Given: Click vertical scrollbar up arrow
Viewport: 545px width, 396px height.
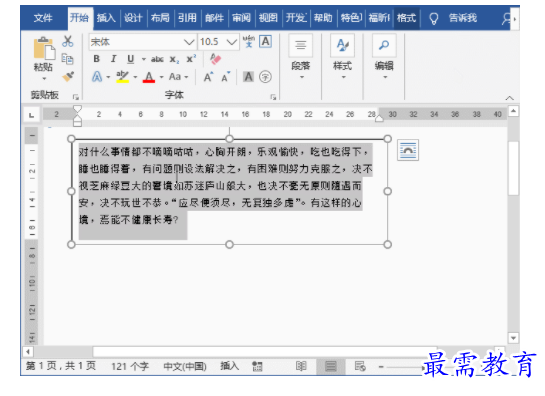Looking at the screenshot, I should [513, 111].
